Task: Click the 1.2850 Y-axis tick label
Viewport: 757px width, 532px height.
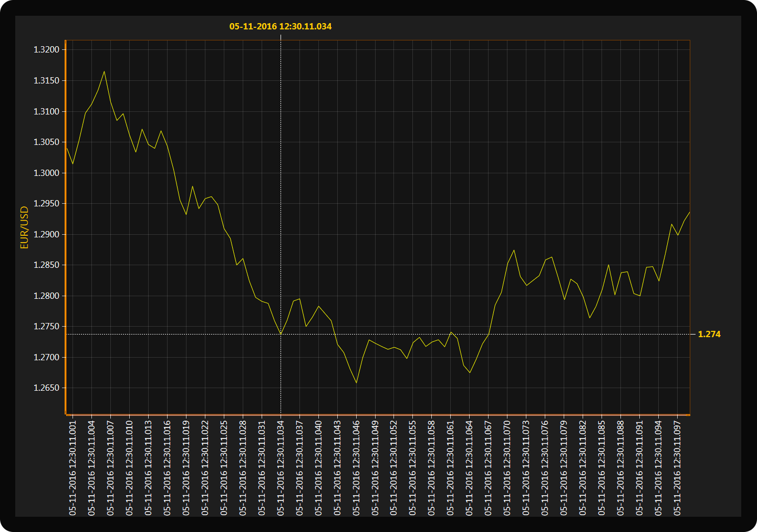Action: [x=47, y=265]
